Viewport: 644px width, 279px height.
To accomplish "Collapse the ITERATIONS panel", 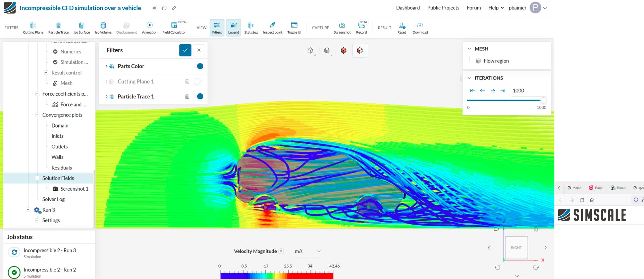I will (x=469, y=78).
